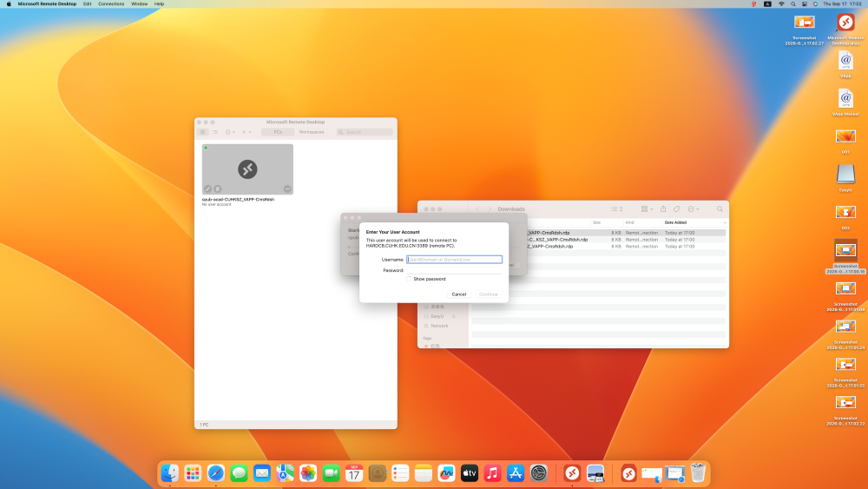Open Mail from the Dock
This screenshot has width=868, height=489.
[x=262, y=473]
